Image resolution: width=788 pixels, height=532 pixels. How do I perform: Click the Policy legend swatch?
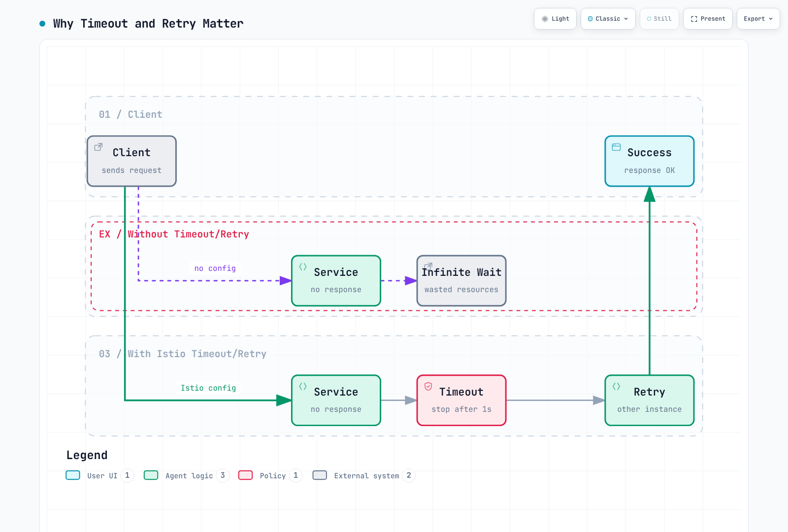[245, 475]
